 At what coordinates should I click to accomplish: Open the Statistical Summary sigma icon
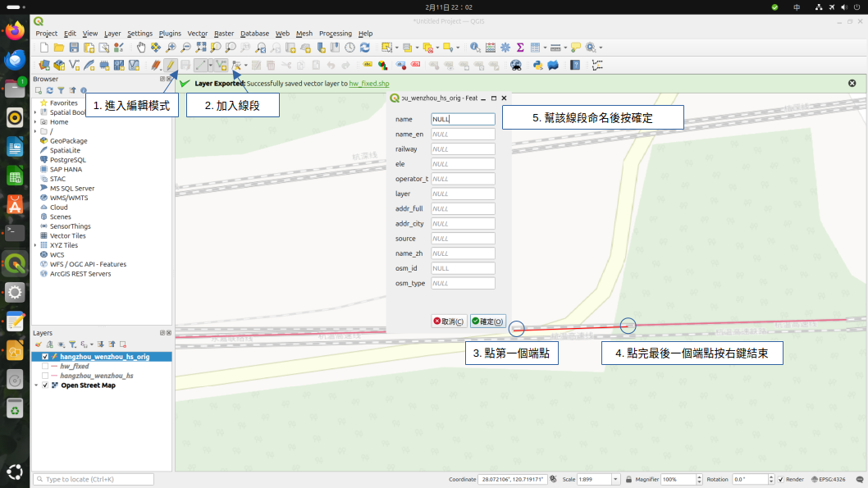coord(520,48)
